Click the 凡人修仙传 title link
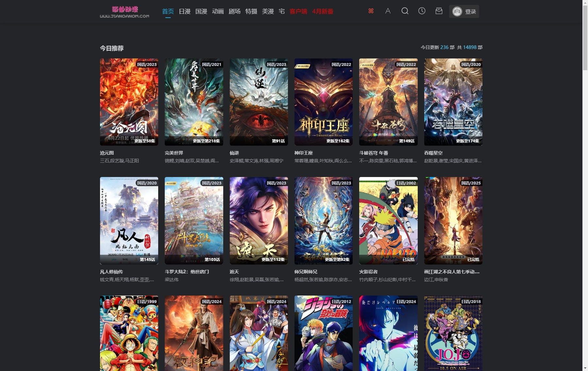Image resolution: width=588 pixels, height=371 pixels. click(x=111, y=272)
